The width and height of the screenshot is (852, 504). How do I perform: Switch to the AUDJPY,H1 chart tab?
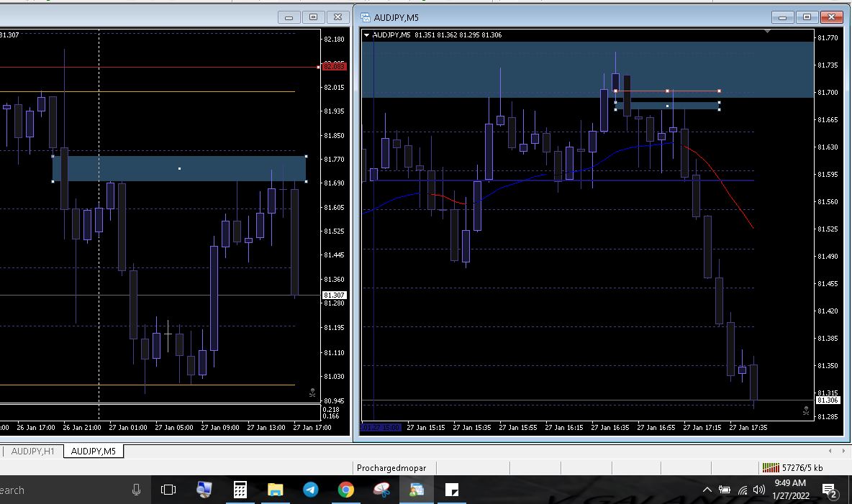point(33,452)
